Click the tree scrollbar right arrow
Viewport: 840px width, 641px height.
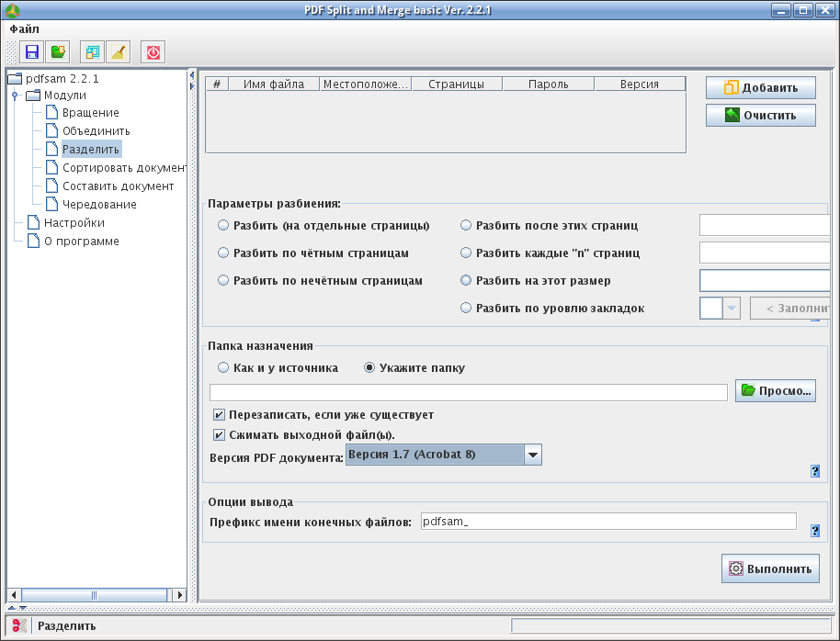[179, 595]
